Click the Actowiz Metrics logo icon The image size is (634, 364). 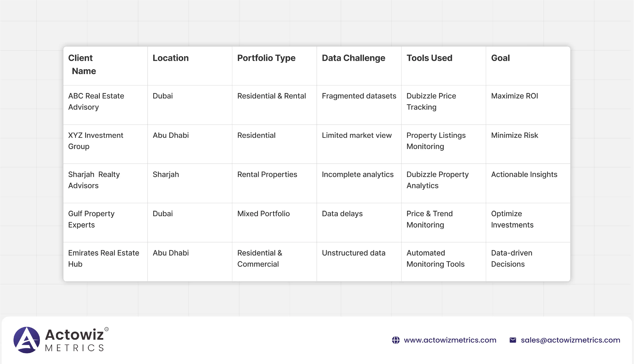27,340
